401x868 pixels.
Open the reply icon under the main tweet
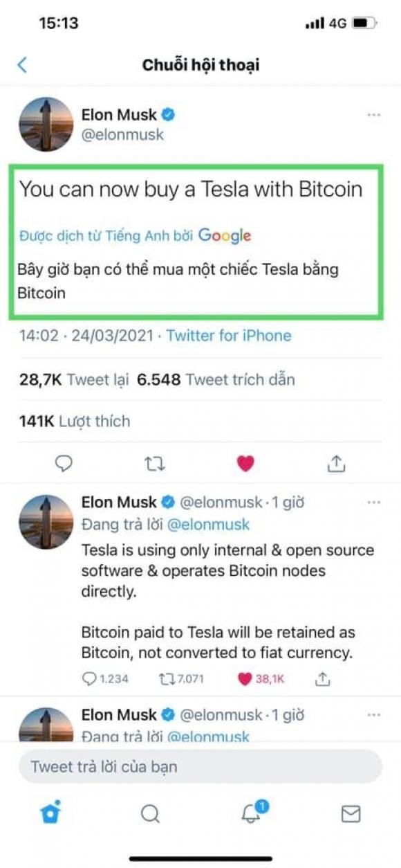64,462
